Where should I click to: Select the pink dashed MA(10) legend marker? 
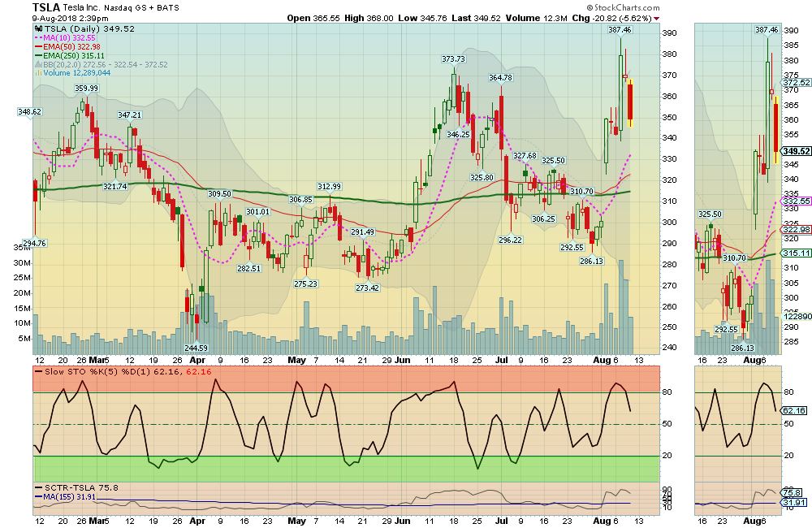click(38, 38)
